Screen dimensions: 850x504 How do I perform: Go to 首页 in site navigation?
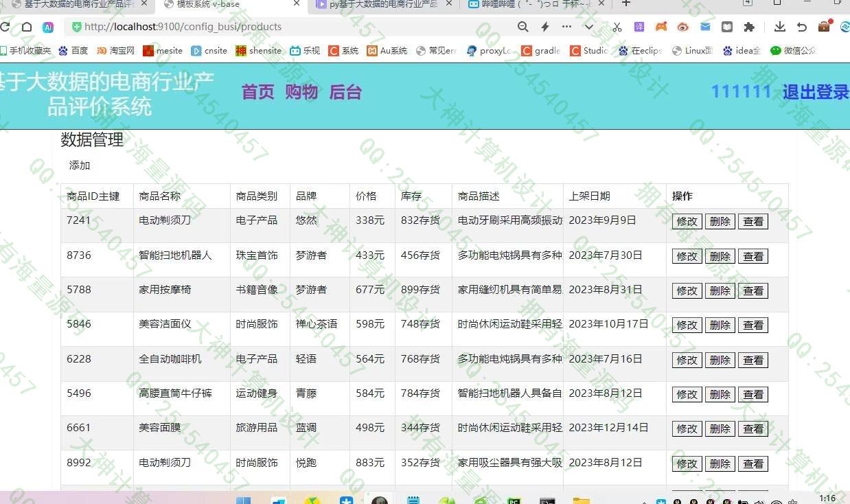pyautogui.click(x=258, y=92)
